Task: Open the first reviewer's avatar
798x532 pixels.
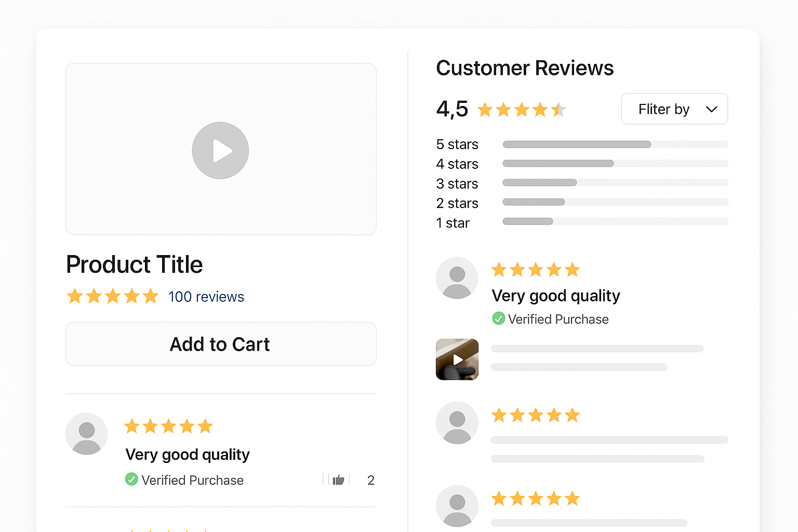Action: tap(457, 278)
